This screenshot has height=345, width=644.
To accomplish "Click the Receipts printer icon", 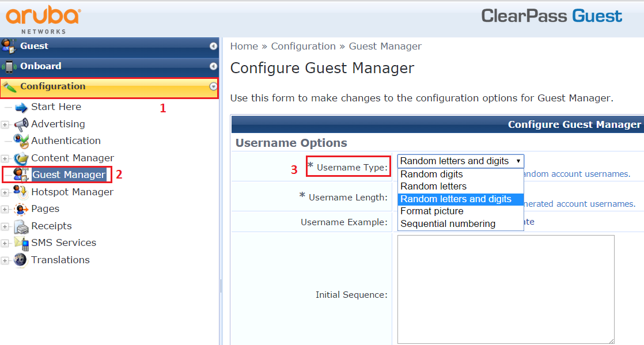I will coord(21,226).
